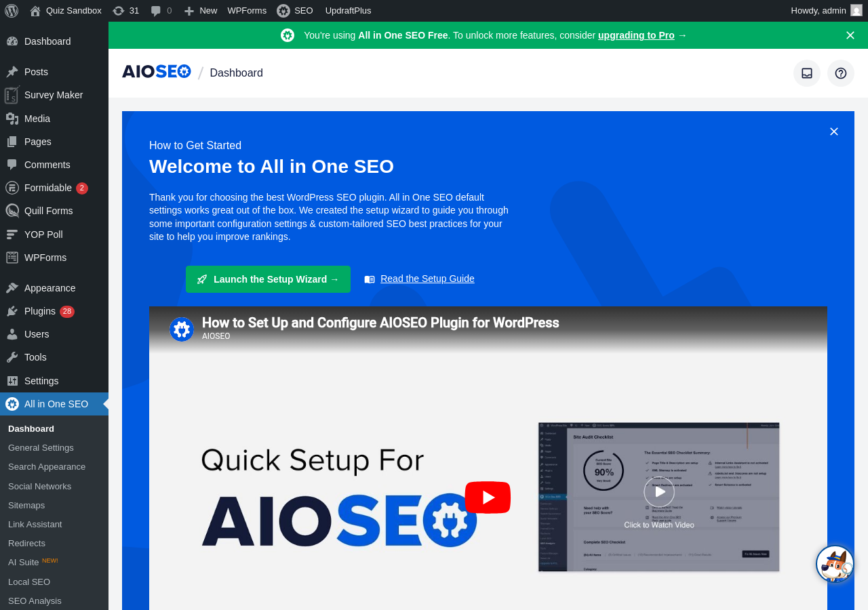Click the AIOSEO channel name under title
Viewport: 868px width, 610px height.
(x=216, y=336)
